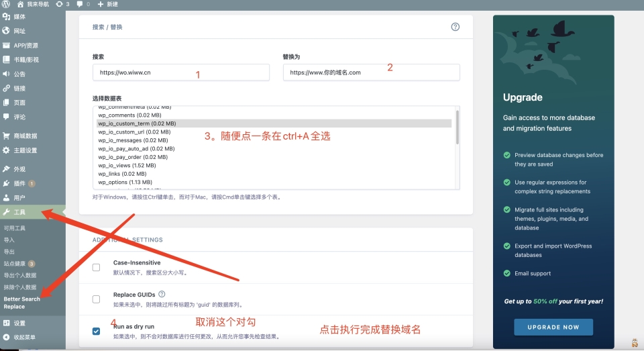This screenshot has width=644, height=351.
Task: Click the updates icon in admin bar
Action: pos(60,4)
